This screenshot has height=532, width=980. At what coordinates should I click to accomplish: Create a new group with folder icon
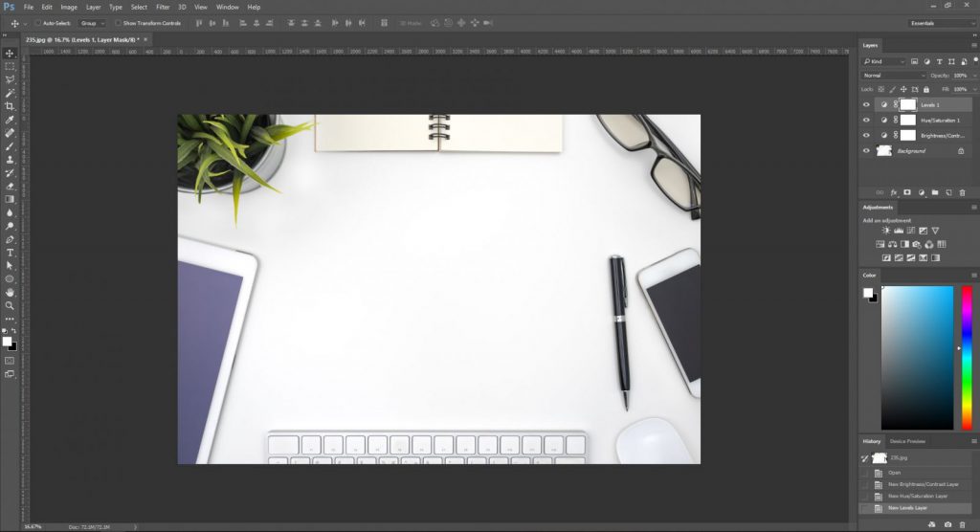[934, 192]
